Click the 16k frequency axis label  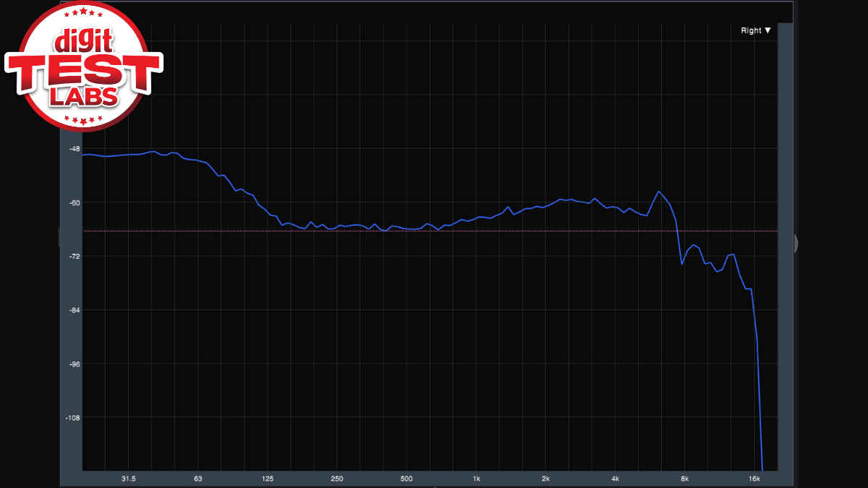[754, 479]
